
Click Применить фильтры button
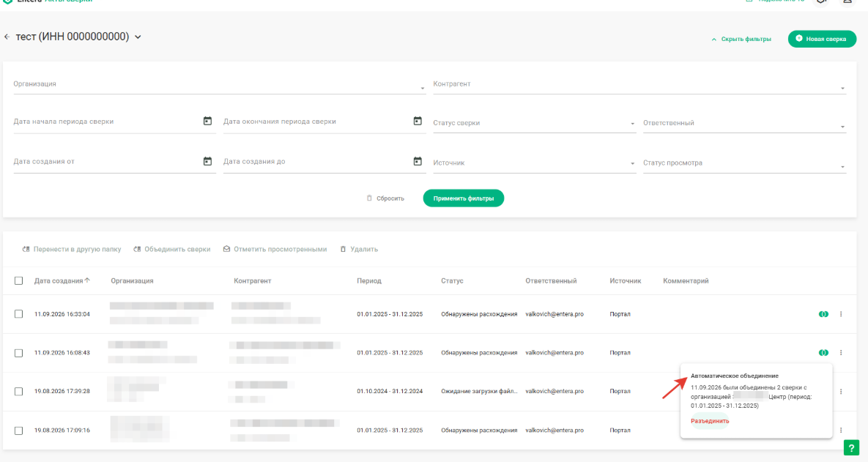point(464,198)
